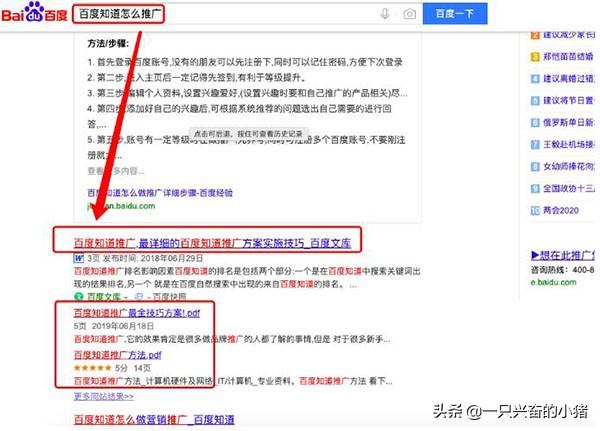Click the rank 3 badge in hot list

535,57
